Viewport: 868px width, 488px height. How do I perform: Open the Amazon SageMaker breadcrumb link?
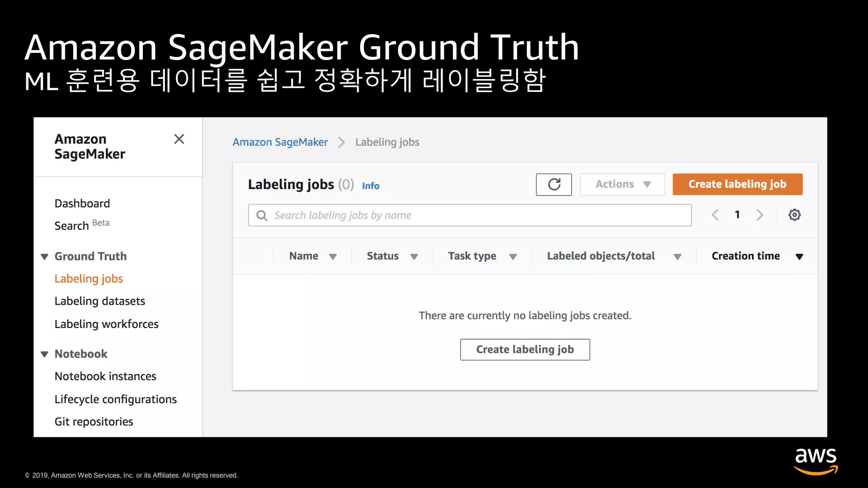tap(280, 142)
